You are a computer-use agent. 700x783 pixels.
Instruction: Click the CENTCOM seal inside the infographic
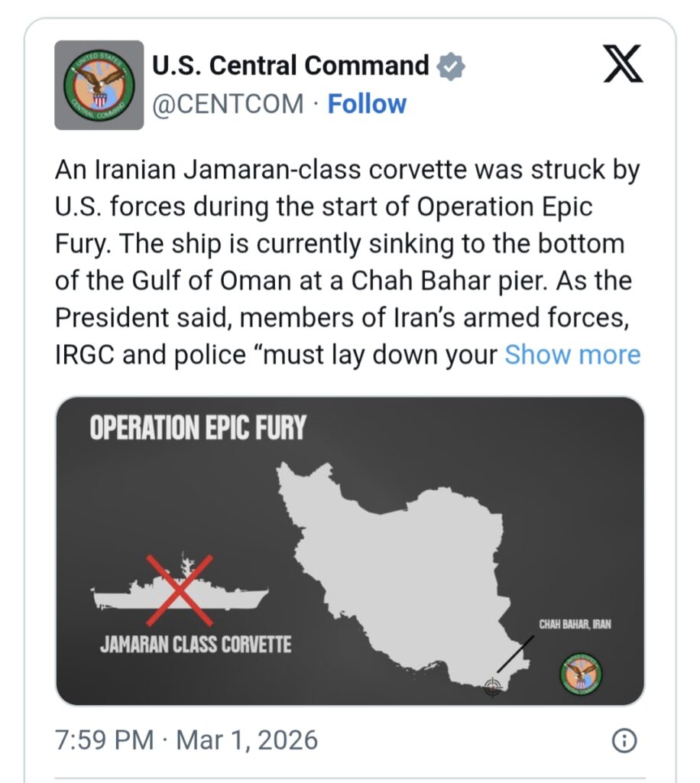[582, 674]
